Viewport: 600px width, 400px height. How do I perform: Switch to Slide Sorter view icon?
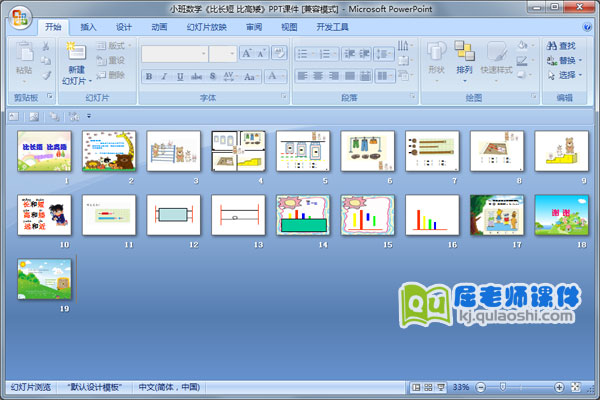pyautogui.click(x=429, y=387)
